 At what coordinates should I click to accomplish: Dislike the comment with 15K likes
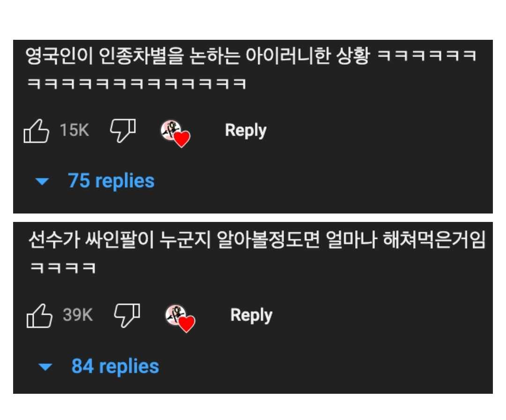tap(123, 130)
